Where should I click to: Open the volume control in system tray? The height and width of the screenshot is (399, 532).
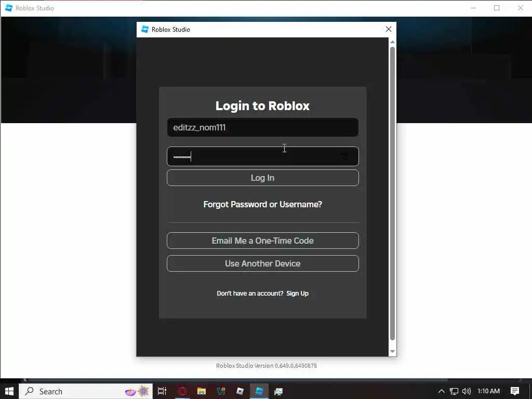[467, 391]
